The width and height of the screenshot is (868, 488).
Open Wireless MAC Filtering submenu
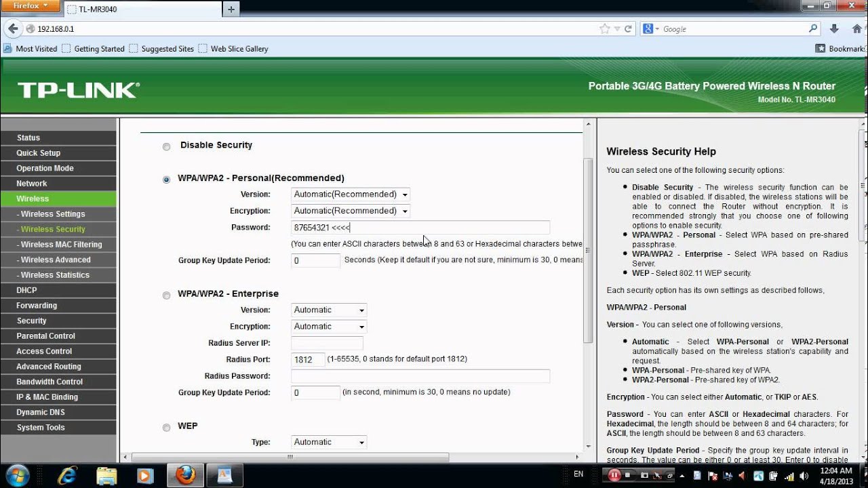coord(58,245)
